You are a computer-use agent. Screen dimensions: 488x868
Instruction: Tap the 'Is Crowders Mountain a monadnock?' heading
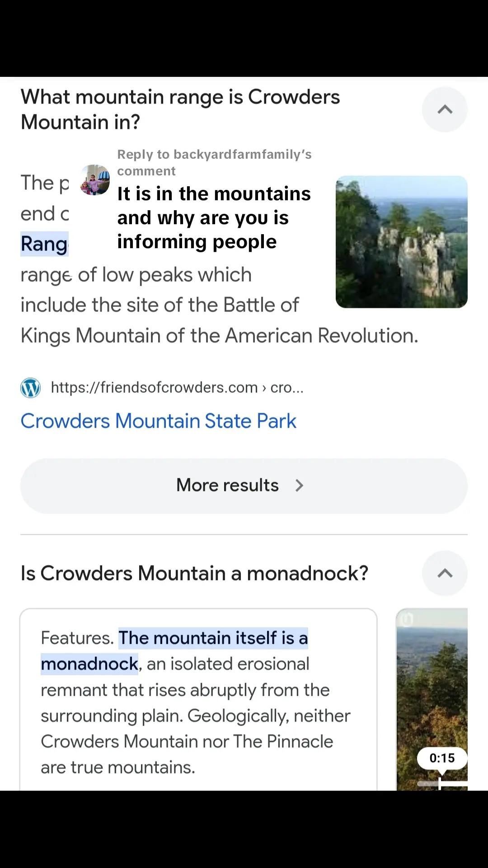[194, 573]
